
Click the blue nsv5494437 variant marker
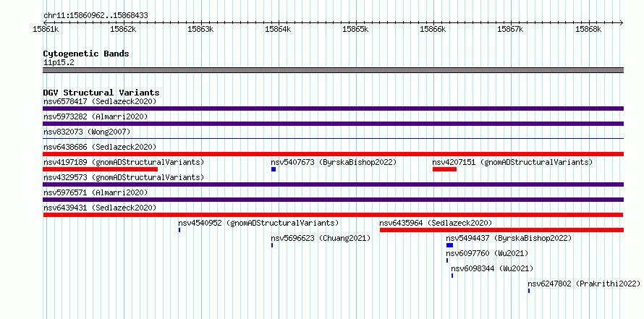(450, 245)
